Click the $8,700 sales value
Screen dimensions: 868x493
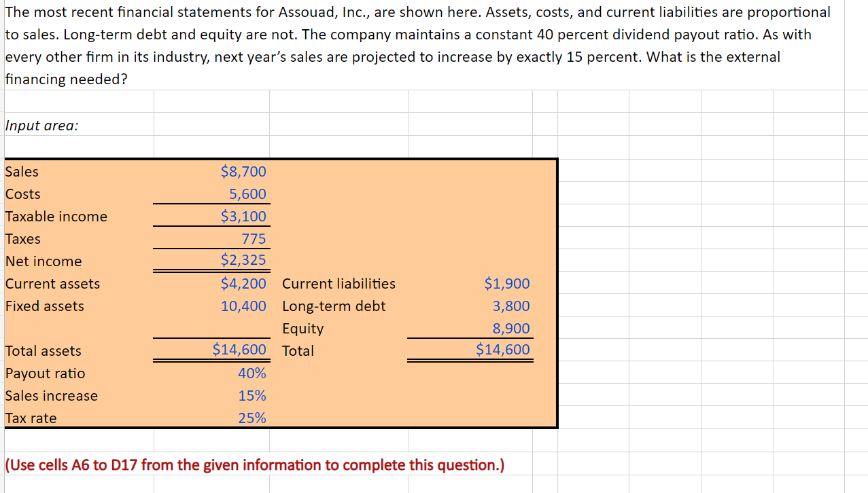[243, 171]
